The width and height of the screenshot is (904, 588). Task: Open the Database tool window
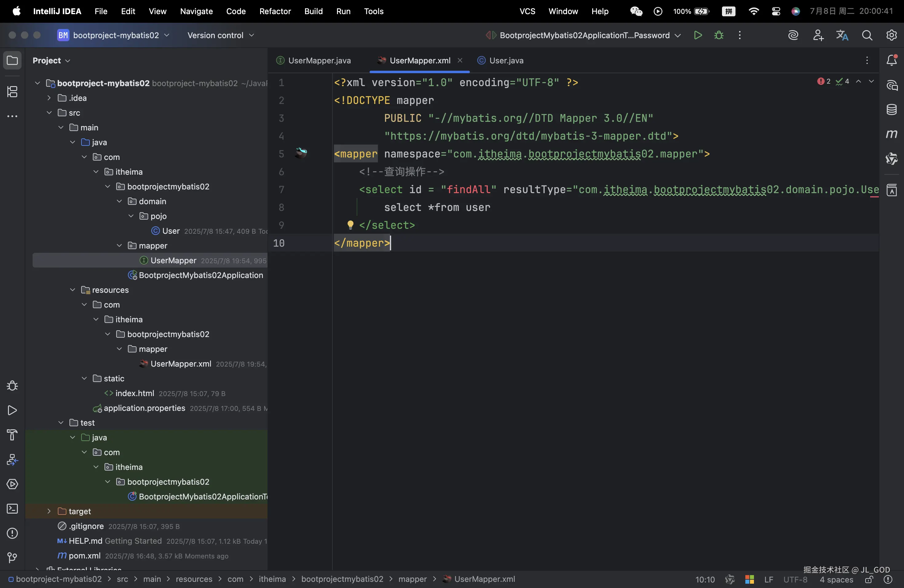(x=891, y=110)
